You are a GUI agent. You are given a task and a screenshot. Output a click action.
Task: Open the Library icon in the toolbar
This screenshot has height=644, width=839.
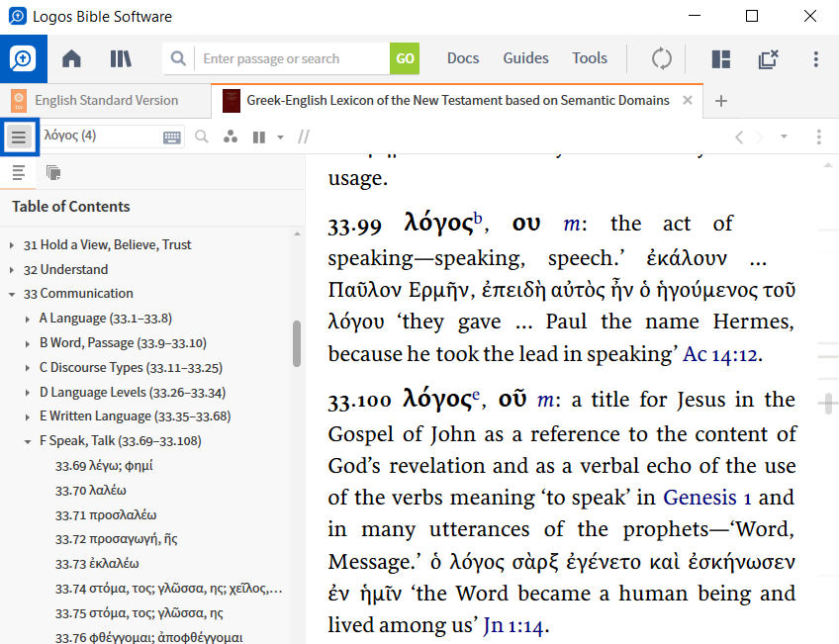click(120, 58)
